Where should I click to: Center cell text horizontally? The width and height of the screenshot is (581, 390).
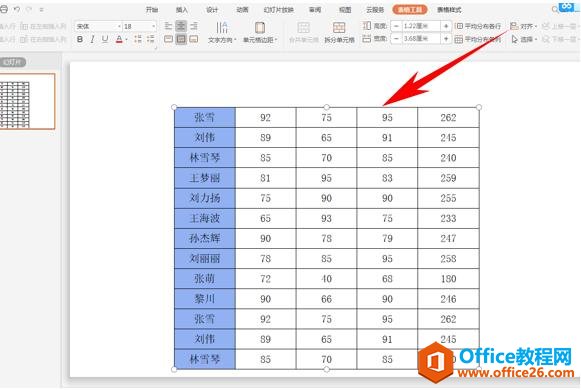tap(181, 26)
